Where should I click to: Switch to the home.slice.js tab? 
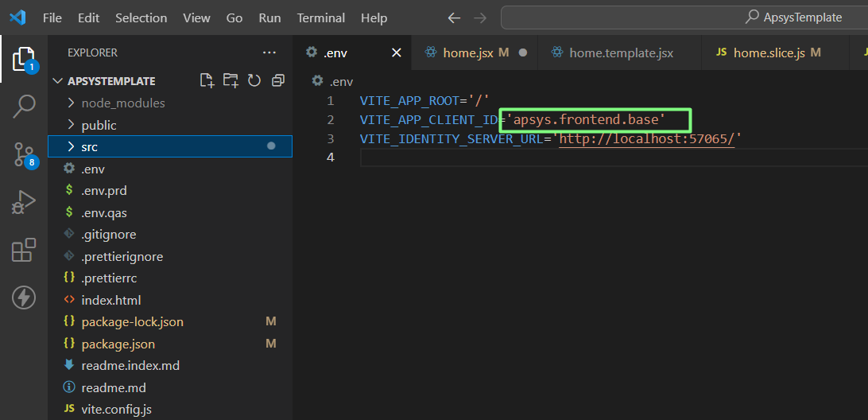769,52
